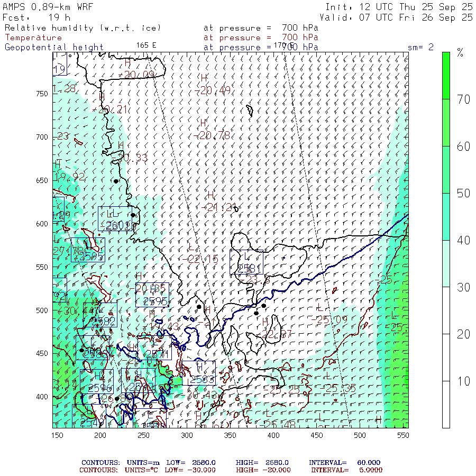Click the red '-20.78' temperature high label

click(212, 135)
